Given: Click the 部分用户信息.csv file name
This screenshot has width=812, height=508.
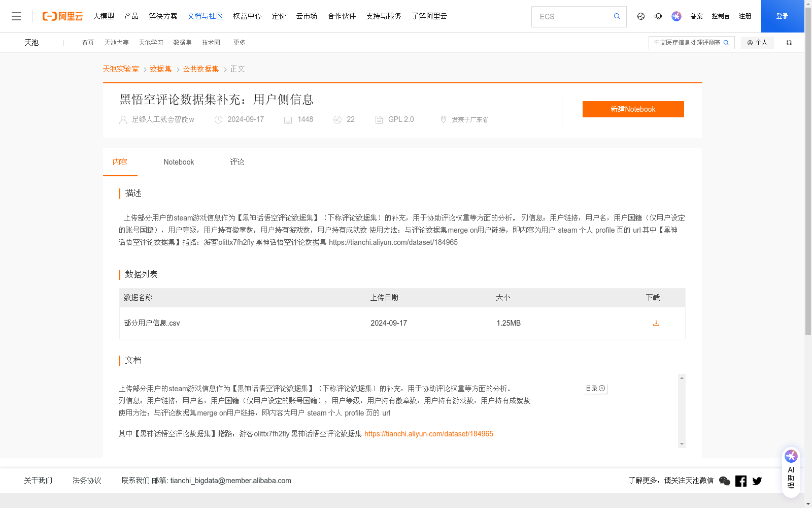Looking at the screenshot, I should click(x=152, y=323).
